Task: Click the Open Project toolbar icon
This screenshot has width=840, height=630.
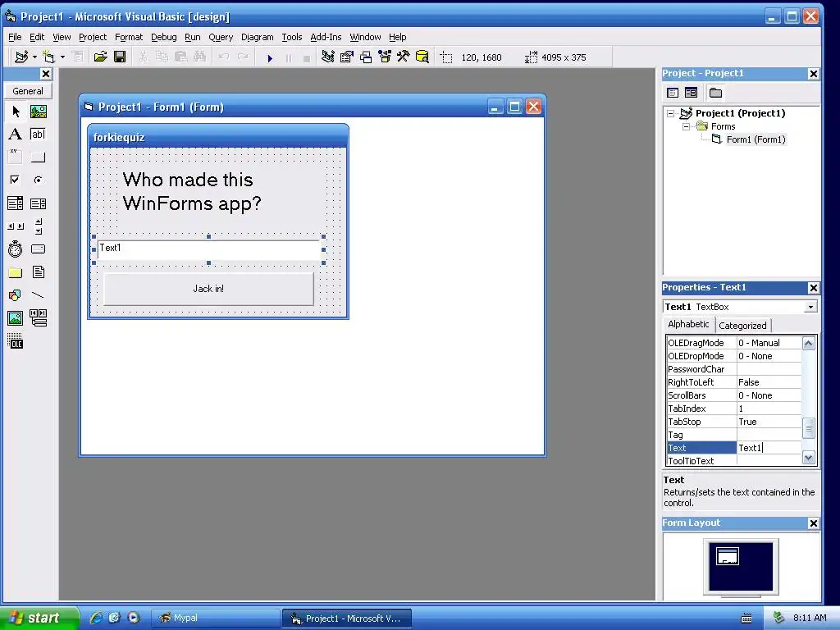Action: point(100,57)
